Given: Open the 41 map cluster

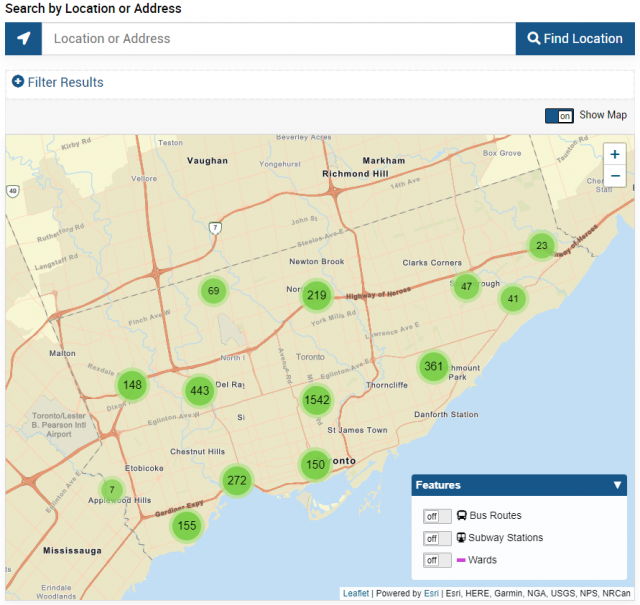Looking at the screenshot, I should click(513, 299).
